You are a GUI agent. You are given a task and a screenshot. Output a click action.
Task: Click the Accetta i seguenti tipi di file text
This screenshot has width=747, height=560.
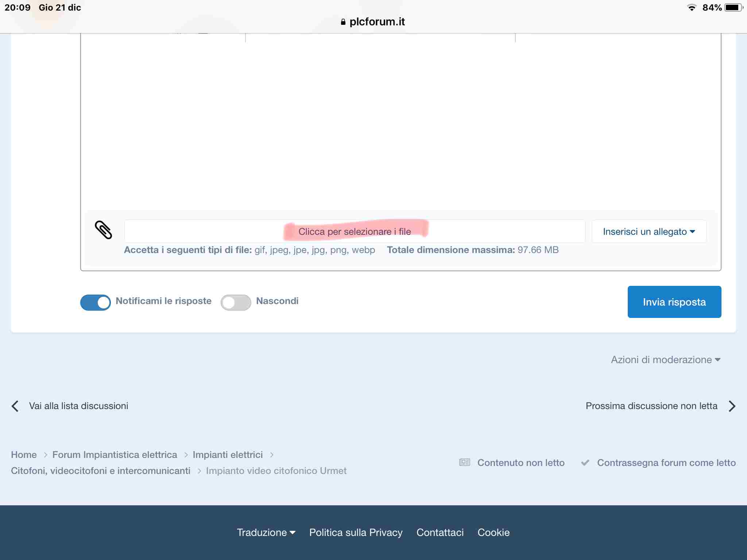tap(249, 250)
